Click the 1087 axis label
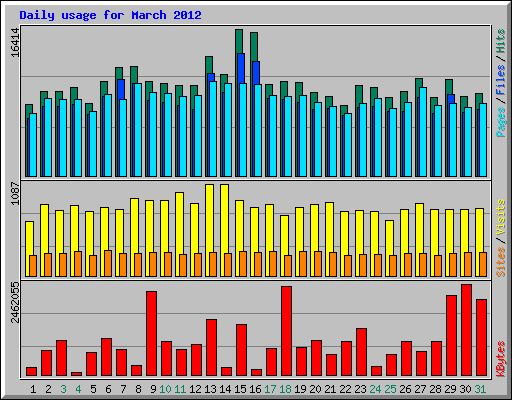This screenshot has width=512, height=400. 15,193
